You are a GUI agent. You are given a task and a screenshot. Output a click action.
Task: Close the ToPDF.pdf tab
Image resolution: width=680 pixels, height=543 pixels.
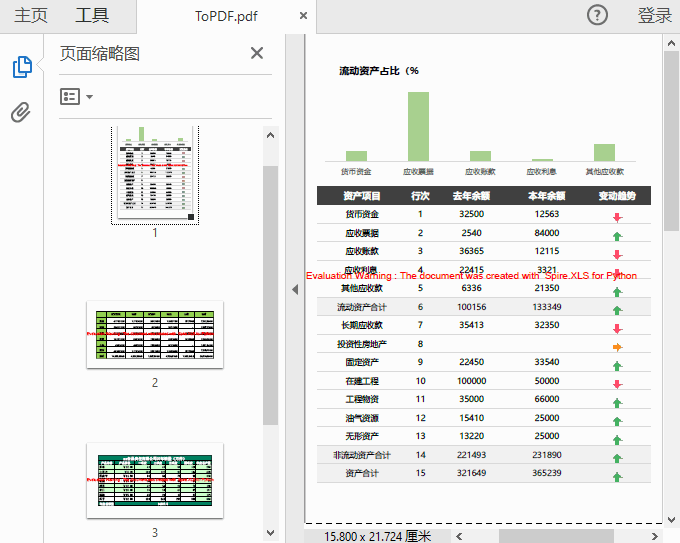(304, 16)
